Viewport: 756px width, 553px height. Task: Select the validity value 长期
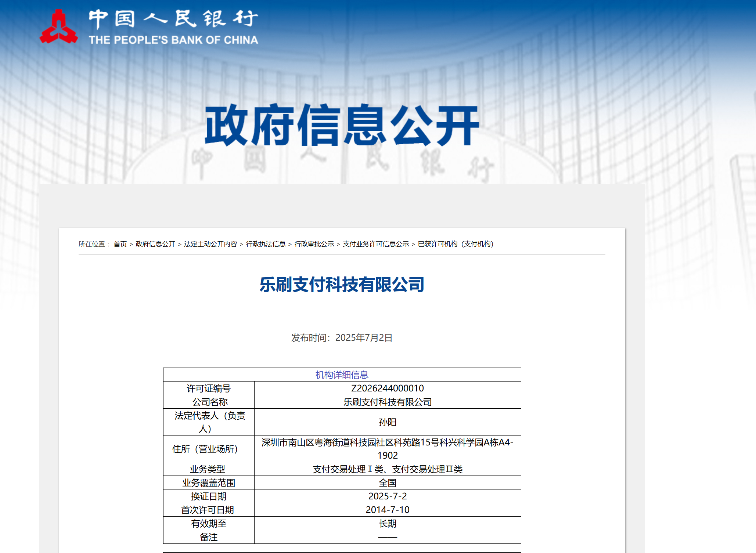coord(388,523)
